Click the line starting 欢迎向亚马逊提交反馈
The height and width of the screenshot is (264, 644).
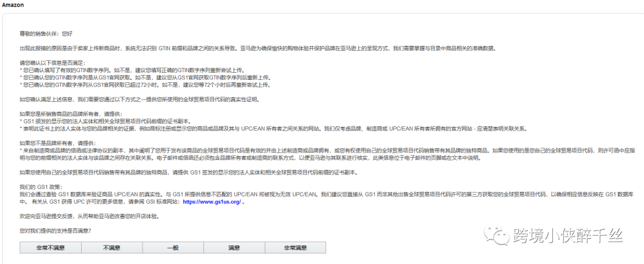click(89, 216)
